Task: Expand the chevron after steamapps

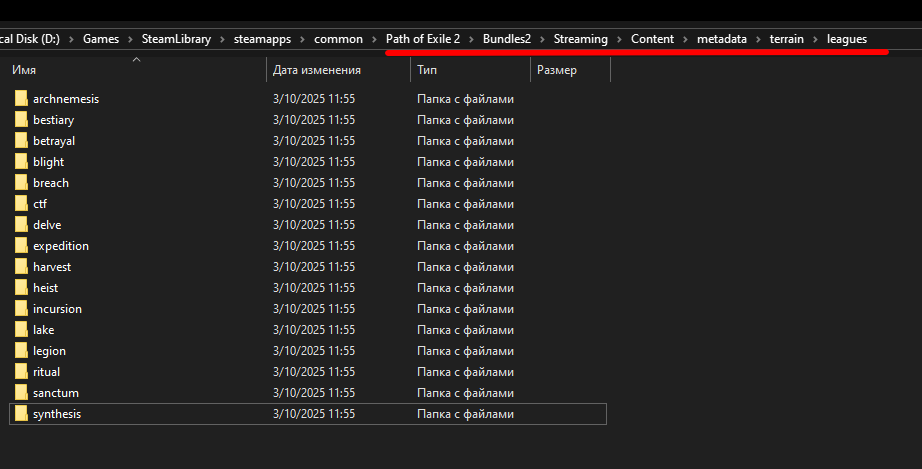Action: (303, 39)
